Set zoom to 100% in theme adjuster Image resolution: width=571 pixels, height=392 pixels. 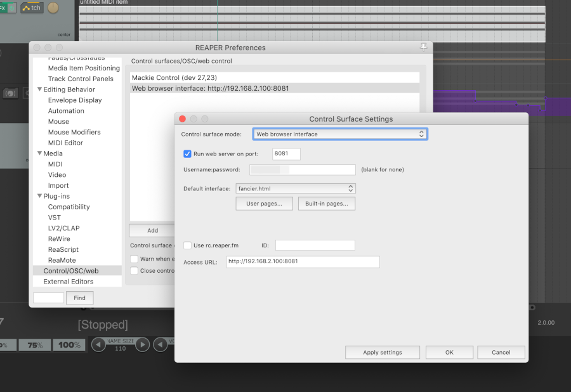coord(69,345)
